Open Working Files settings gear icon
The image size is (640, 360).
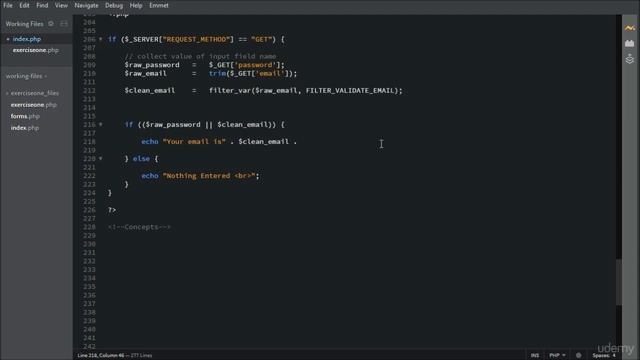51,24
